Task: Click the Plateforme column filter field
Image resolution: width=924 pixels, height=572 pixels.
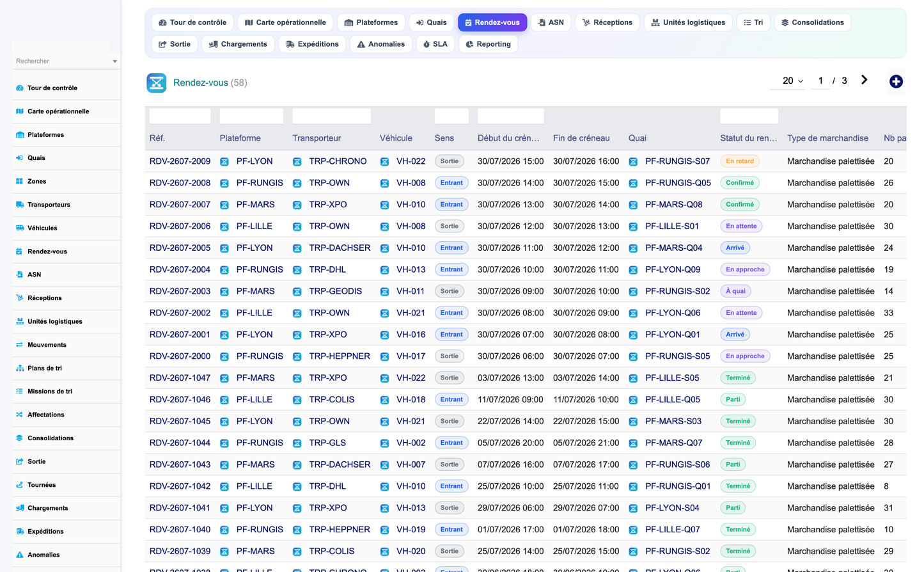Action: pos(251,116)
